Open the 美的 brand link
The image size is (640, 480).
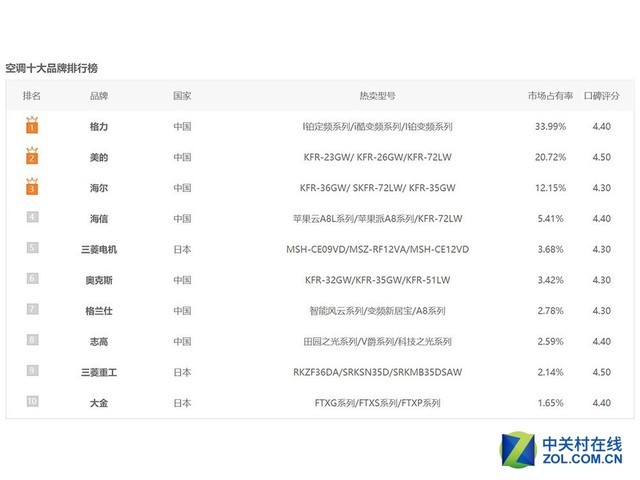click(99, 157)
